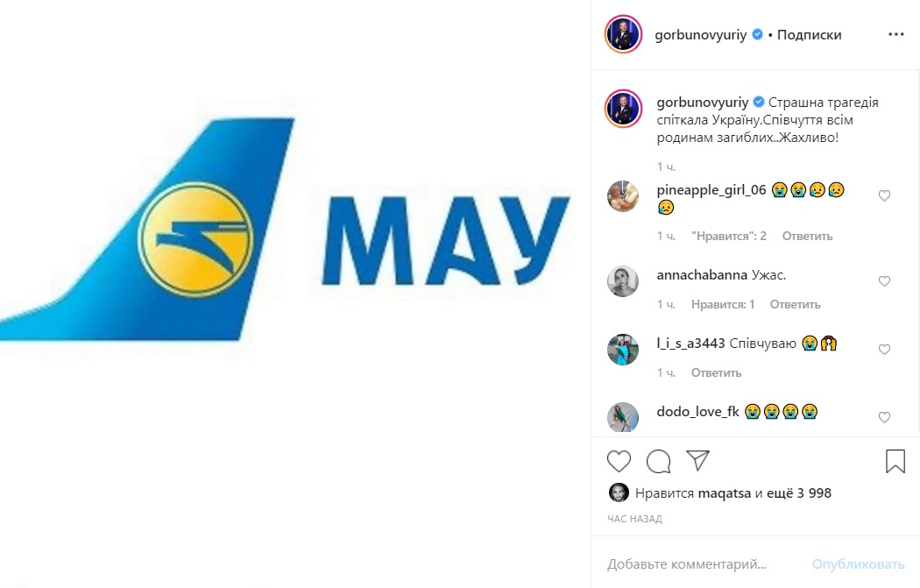This screenshot has height=588, width=920.
Task: Reply to pineapple_girl_06 via Ответить
Action: [807, 236]
